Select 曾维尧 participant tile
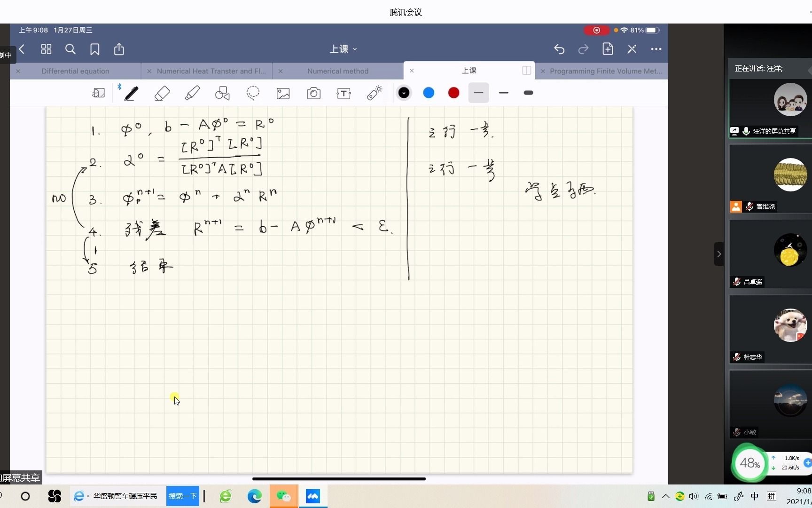The image size is (812, 508). coord(770,179)
